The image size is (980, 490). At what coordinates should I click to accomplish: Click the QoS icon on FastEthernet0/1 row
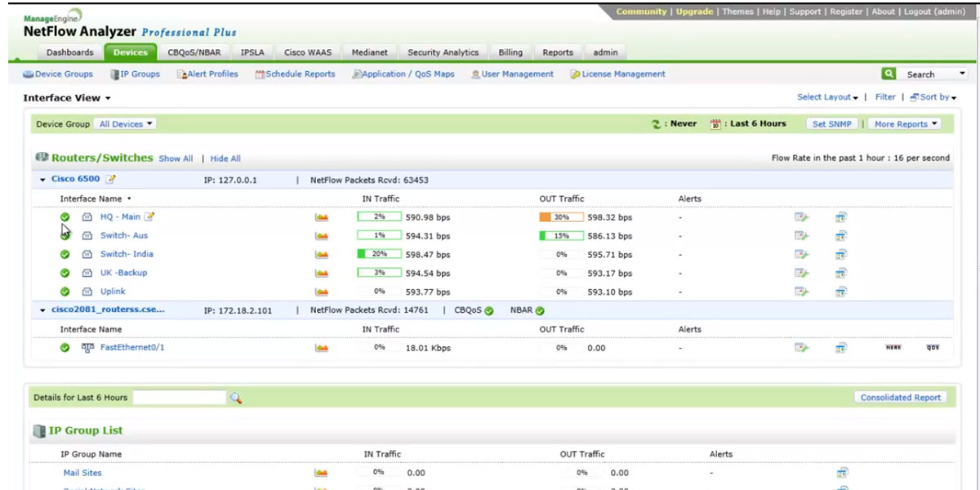[x=933, y=347]
